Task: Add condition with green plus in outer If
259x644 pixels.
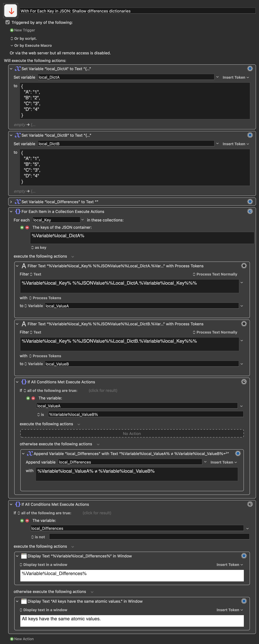Action: point(22,521)
